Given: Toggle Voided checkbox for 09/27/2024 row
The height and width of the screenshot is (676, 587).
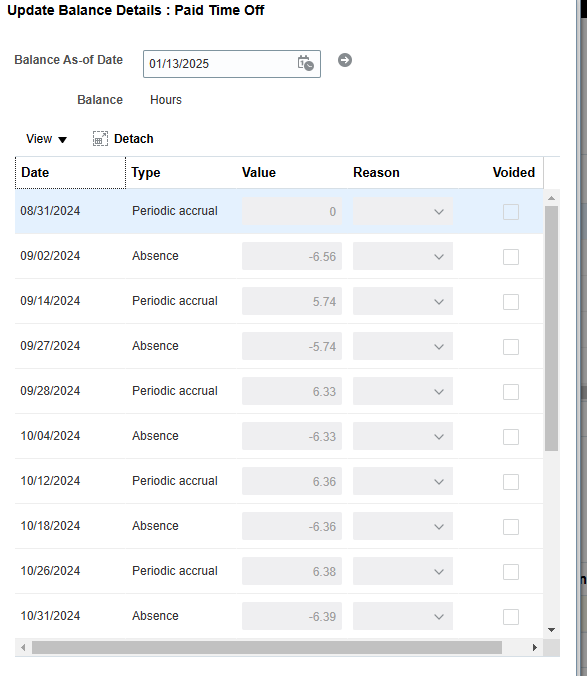Looking at the screenshot, I should point(511,347).
